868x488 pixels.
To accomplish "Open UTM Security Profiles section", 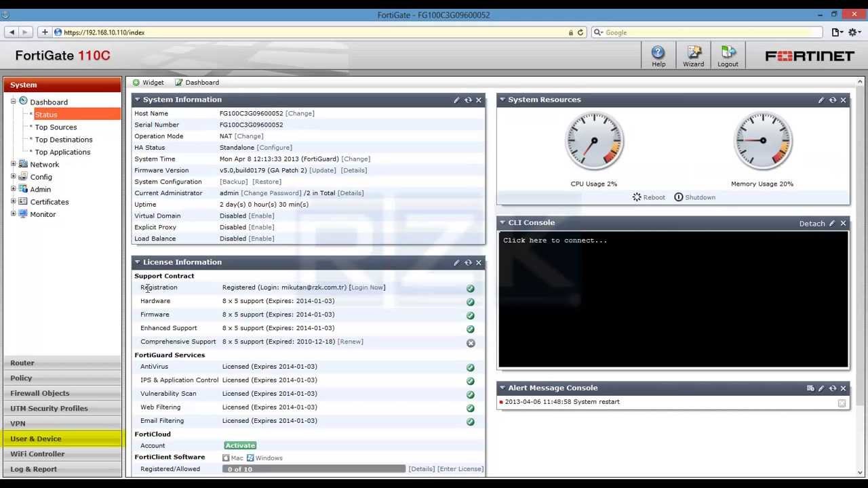I will click(x=62, y=409).
